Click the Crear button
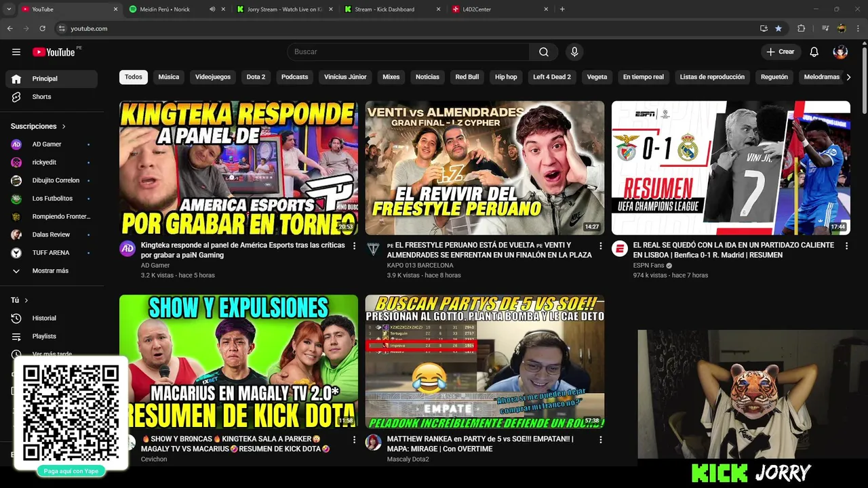The height and width of the screenshot is (488, 868). tap(780, 52)
